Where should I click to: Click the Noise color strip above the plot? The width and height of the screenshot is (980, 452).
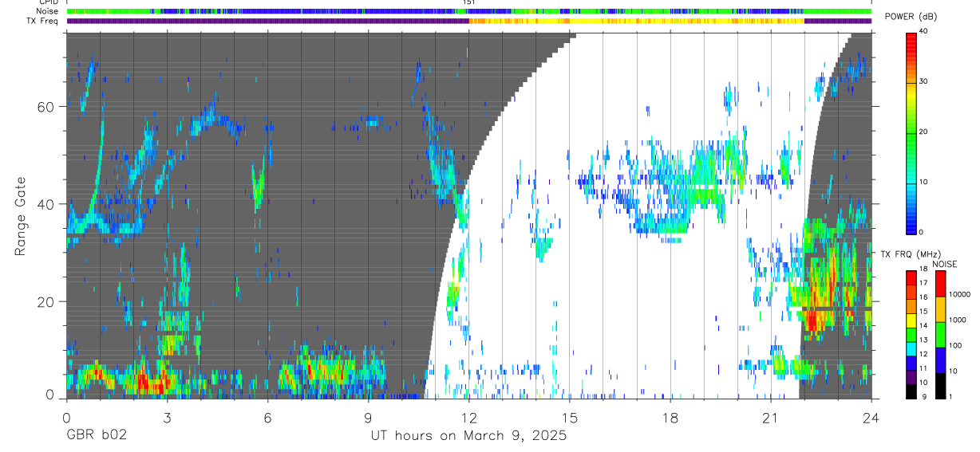(x=468, y=11)
